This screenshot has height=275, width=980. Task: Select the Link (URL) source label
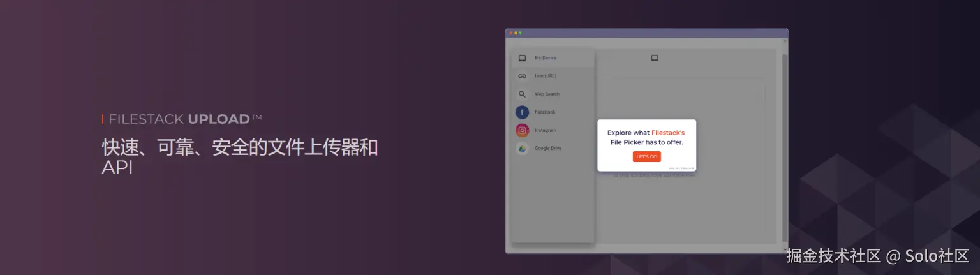[546, 76]
